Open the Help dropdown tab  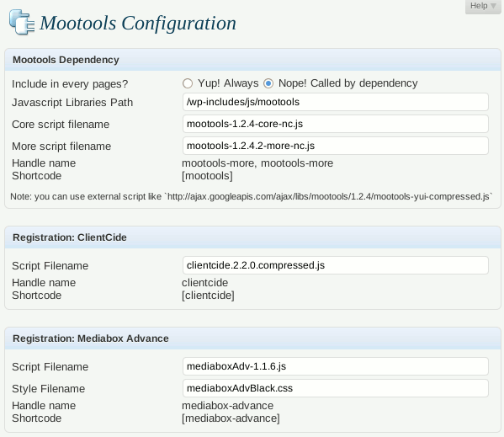(x=483, y=6)
